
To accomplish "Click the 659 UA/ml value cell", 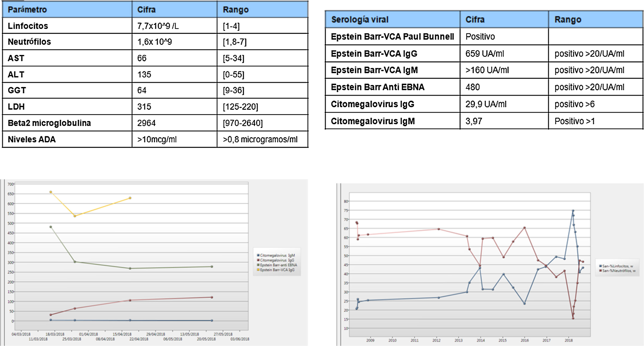I will [485, 54].
